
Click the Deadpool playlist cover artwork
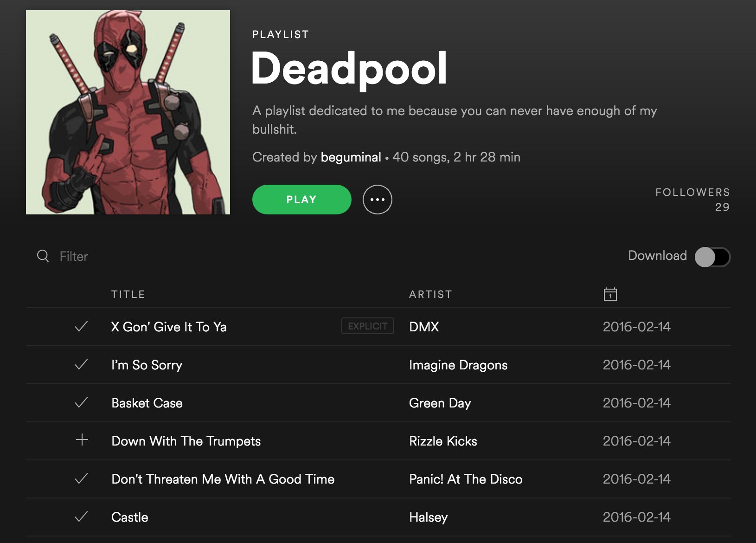pyautogui.click(x=128, y=112)
